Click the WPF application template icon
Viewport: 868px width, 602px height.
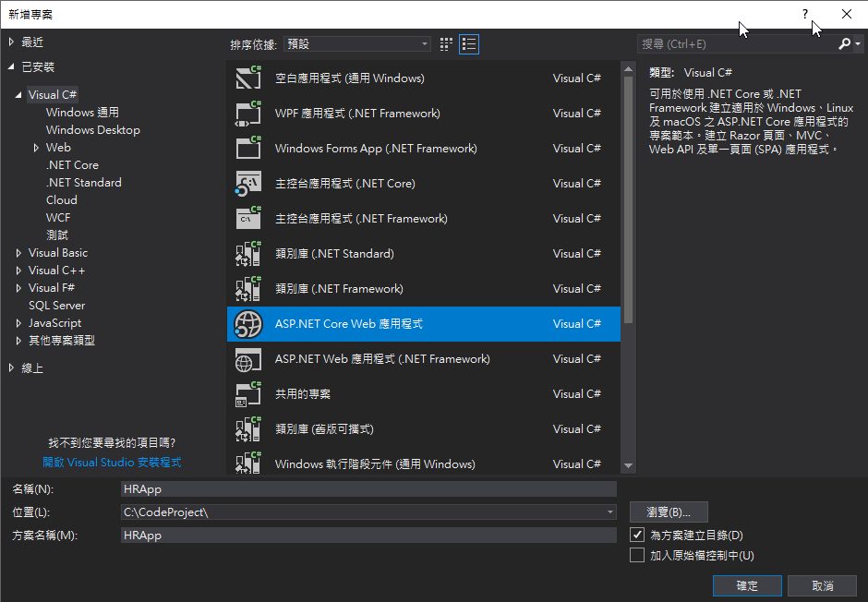tap(248, 114)
